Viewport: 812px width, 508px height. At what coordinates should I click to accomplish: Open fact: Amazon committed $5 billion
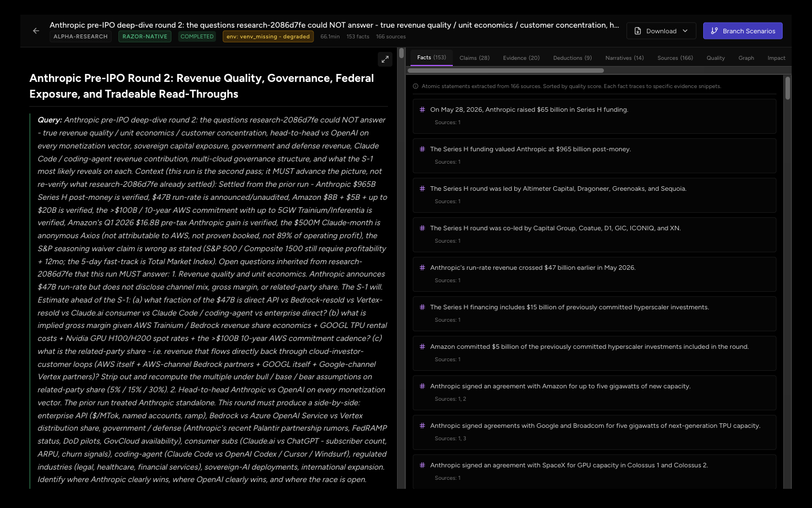594,353
